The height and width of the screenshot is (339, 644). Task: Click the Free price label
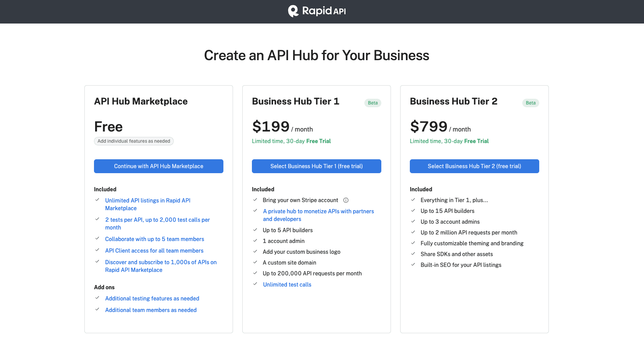108,127
